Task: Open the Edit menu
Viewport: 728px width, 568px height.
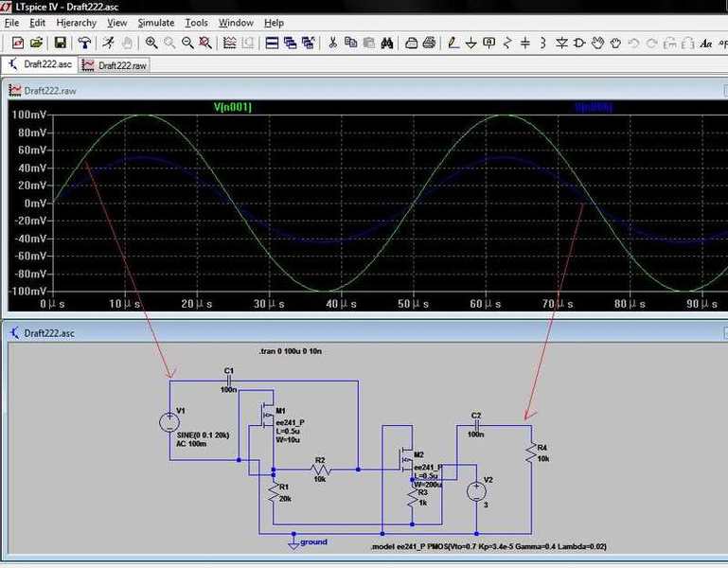Action: (x=37, y=23)
